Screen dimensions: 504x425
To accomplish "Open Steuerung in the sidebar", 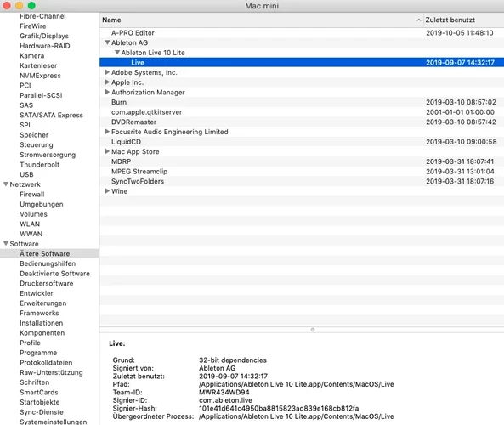I will pyautogui.click(x=37, y=144).
